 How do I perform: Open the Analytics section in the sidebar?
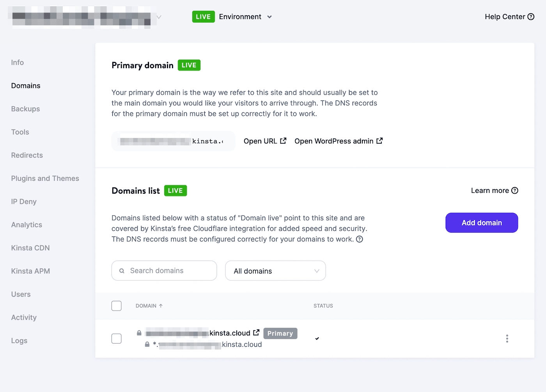[26, 225]
